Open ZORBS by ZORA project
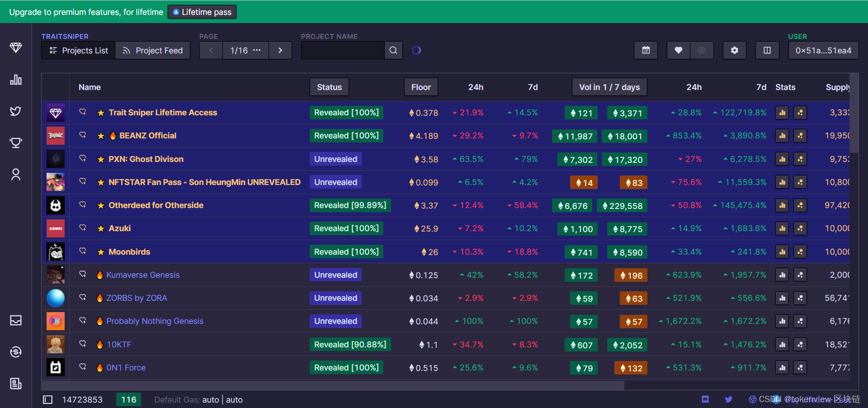This screenshot has height=408, width=868. (x=137, y=298)
